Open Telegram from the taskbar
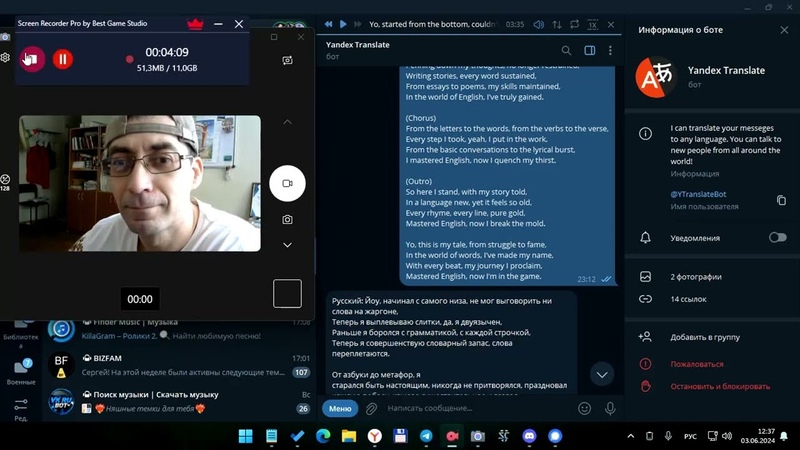This screenshot has height=450, width=800. pos(426,436)
